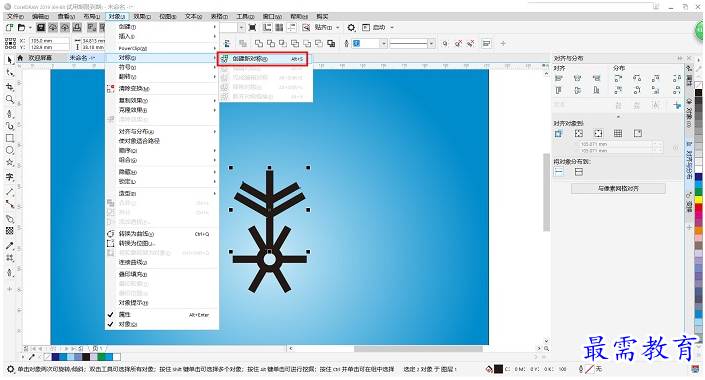
Task: Select the Text tool (字)
Action: pos(9,177)
